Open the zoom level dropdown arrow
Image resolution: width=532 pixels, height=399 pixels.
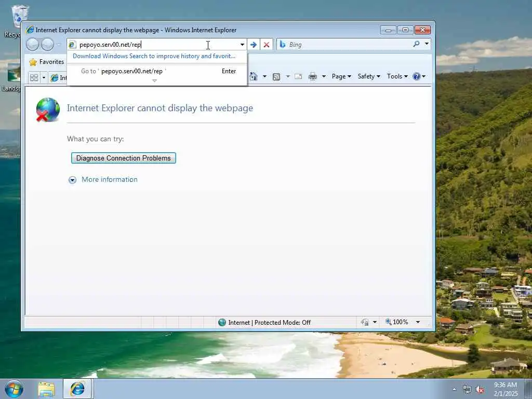418,322
